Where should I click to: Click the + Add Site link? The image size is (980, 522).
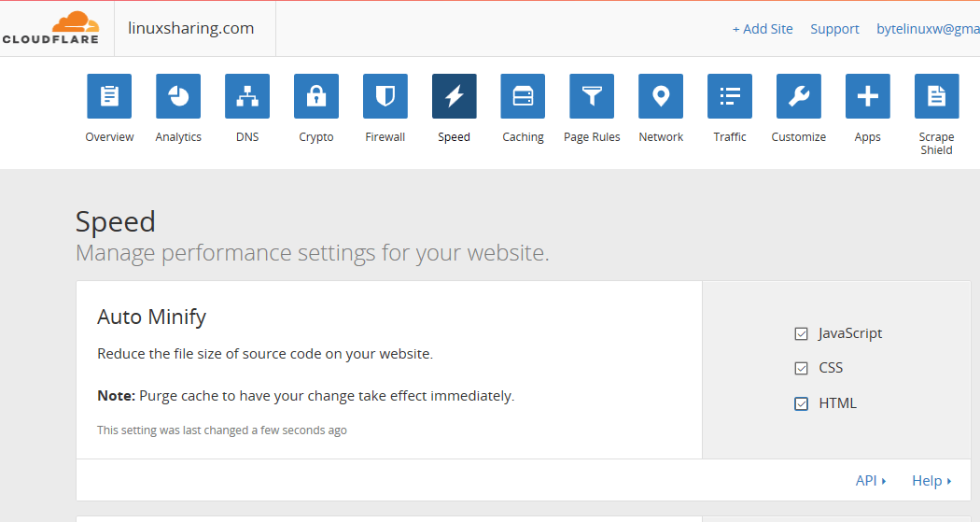coord(763,29)
